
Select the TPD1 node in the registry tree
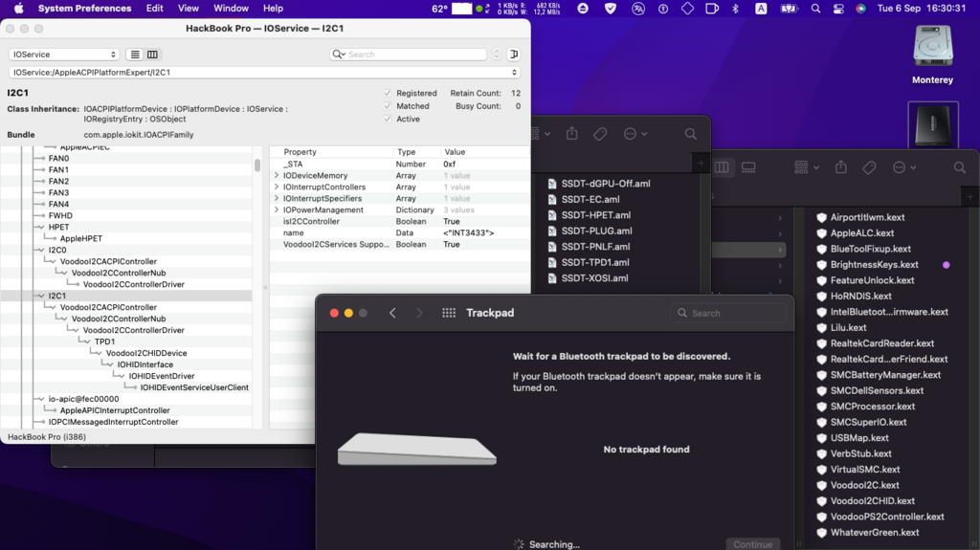pyautogui.click(x=104, y=341)
